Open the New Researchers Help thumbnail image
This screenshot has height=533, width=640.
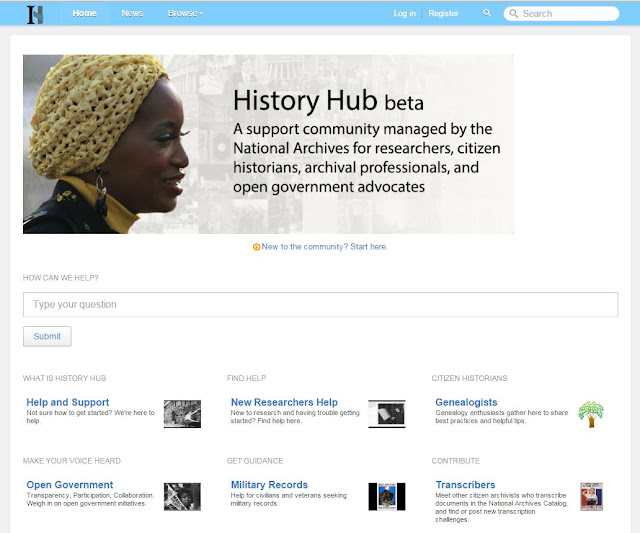(387, 414)
